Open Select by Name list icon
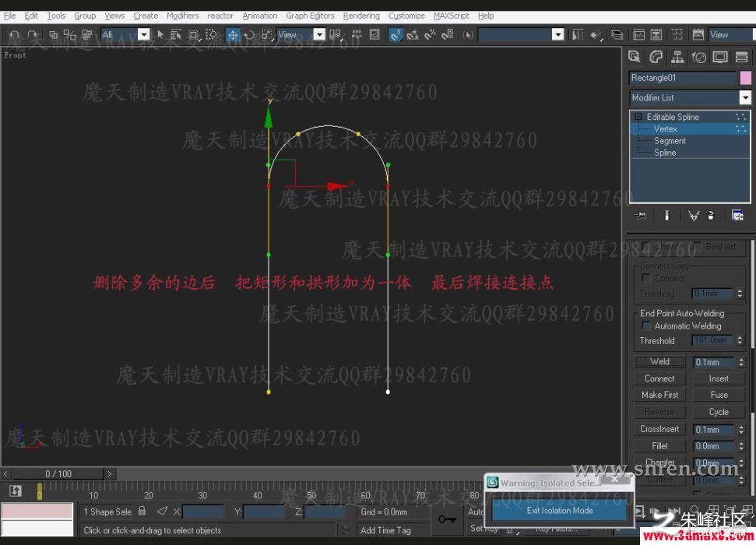The image size is (756, 545). [x=176, y=35]
